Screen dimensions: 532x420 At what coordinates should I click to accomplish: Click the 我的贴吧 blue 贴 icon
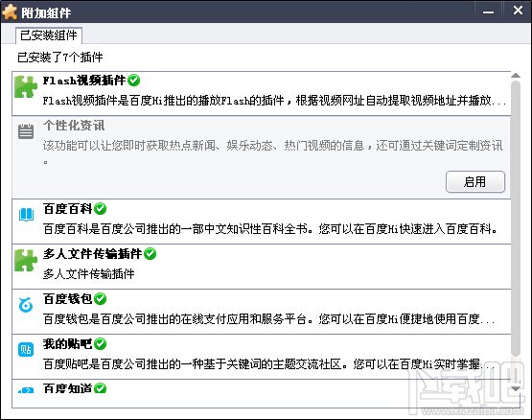[x=26, y=349]
